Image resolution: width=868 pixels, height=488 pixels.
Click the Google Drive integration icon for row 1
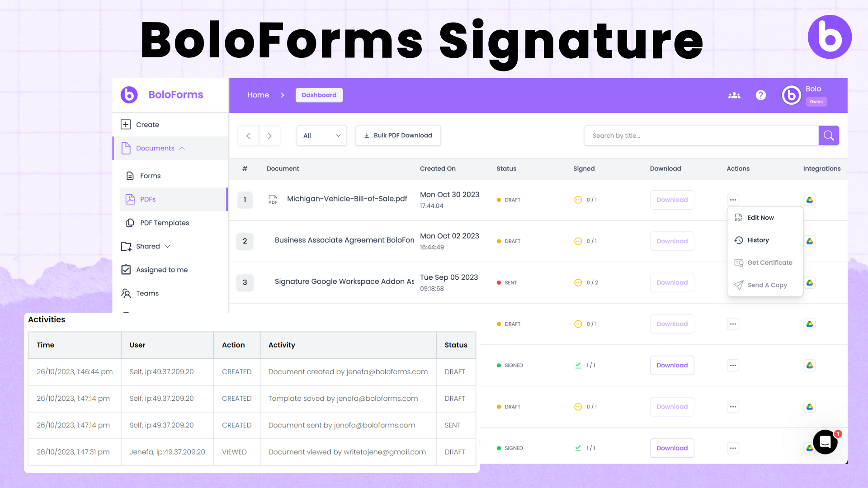[x=810, y=200]
